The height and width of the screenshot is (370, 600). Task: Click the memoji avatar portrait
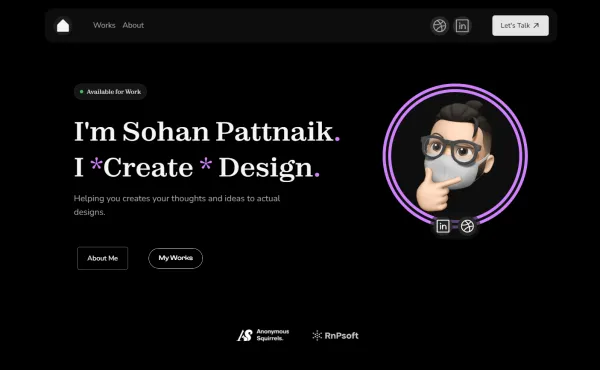(455, 156)
